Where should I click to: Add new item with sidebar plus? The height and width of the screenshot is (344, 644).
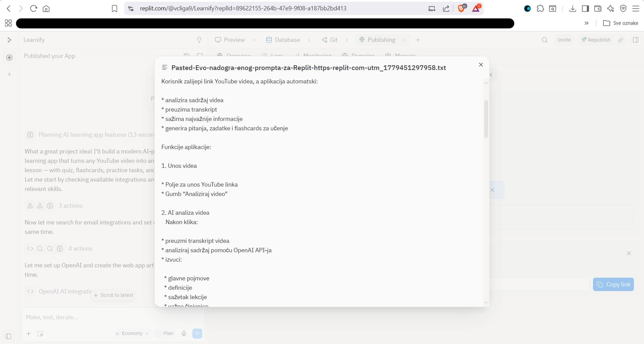pos(9,74)
